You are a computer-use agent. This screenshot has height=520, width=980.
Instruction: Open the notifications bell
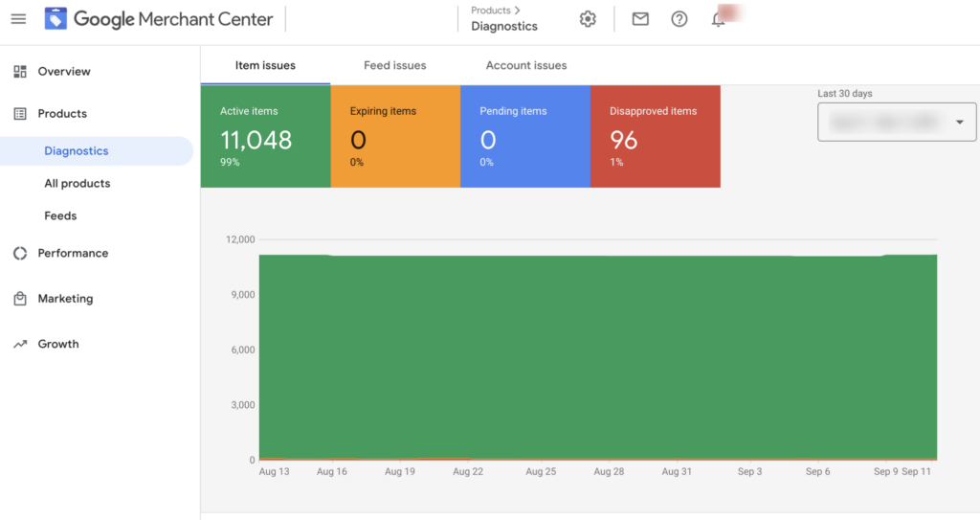(x=719, y=19)
